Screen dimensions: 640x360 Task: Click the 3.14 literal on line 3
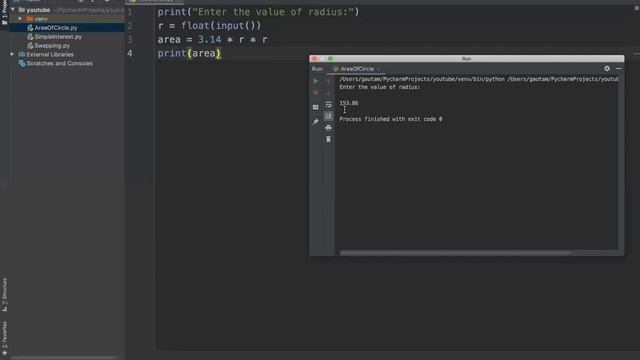point(209,40)
